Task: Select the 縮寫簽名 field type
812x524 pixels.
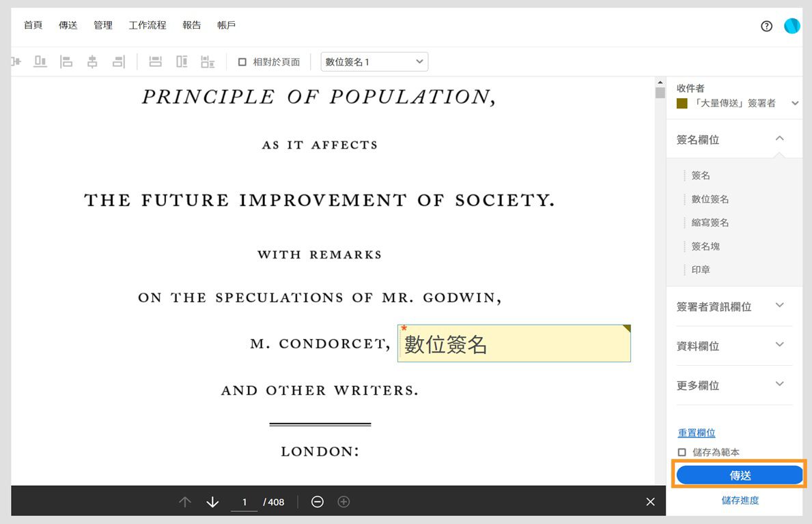Action: pyautogui.click(x=710, y=222)
